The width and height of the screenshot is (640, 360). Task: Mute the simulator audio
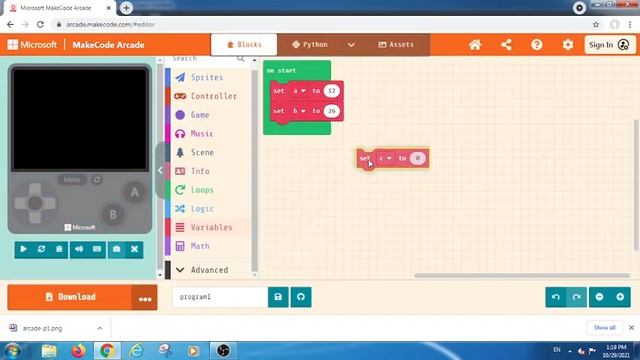pyautogui.click(x=79, y=249)
